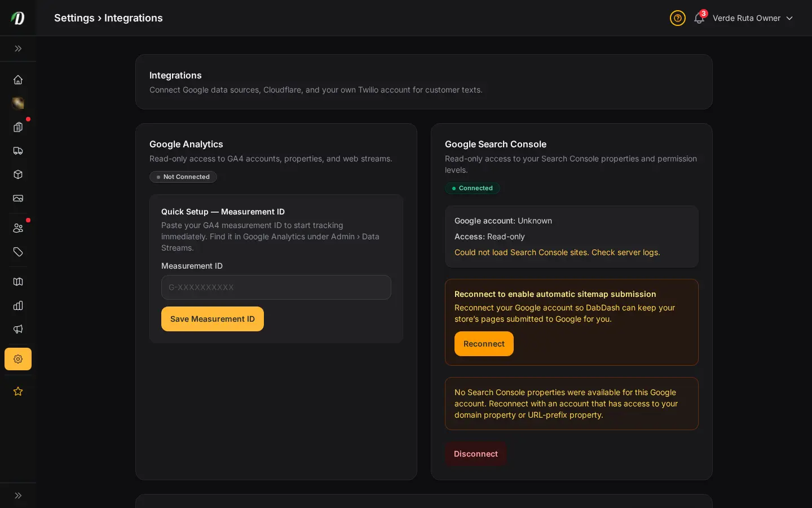Click the Disconnect button
Viewport: 812px width, 508px height.
tap(476, 454)
